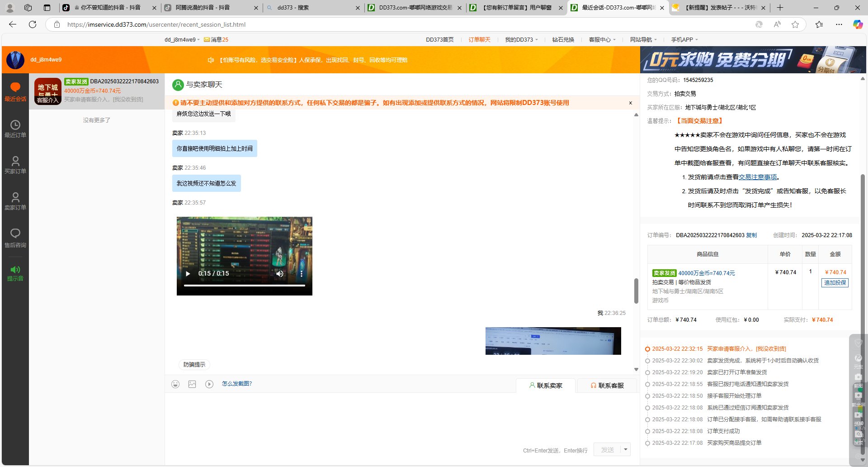868x467 pixels.
Task: Play the seller's video
Action: pos(188,273)
